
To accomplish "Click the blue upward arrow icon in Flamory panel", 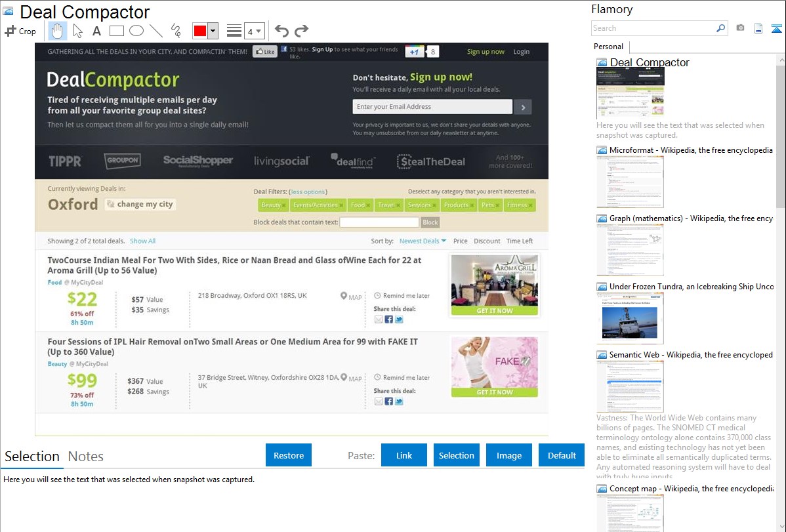I will pyautogui.click(x=776, y=28).
